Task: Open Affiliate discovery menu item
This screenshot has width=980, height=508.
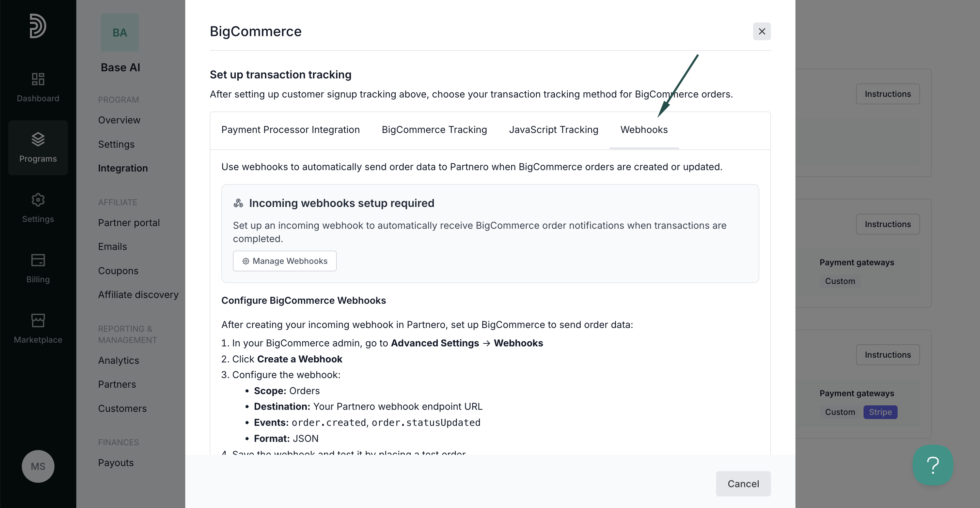Action: pyautogui.click(x=139, y=294)
